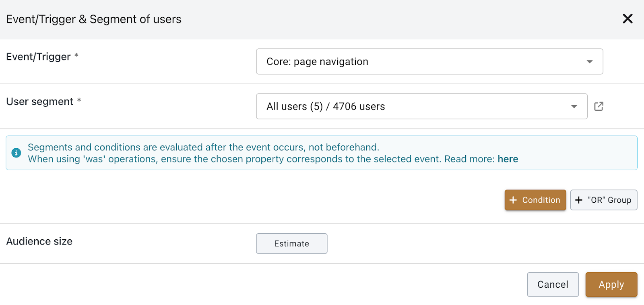
Task: Click the dialog title text
Action: click(93, 19)
